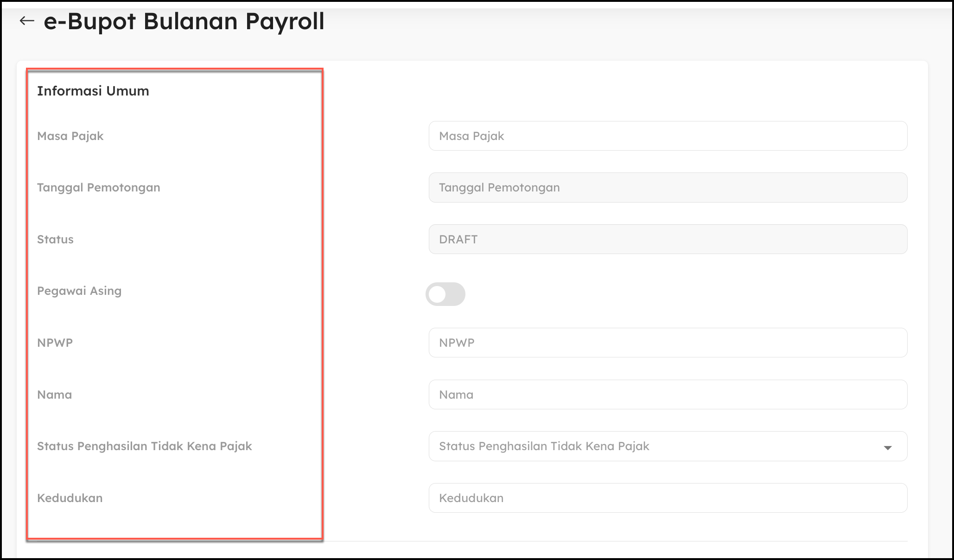Image resolution: width=954 pixels, height=560 pixels.
Task: Click the Tanggal Pemotongan label
Action: click(98, 188)
